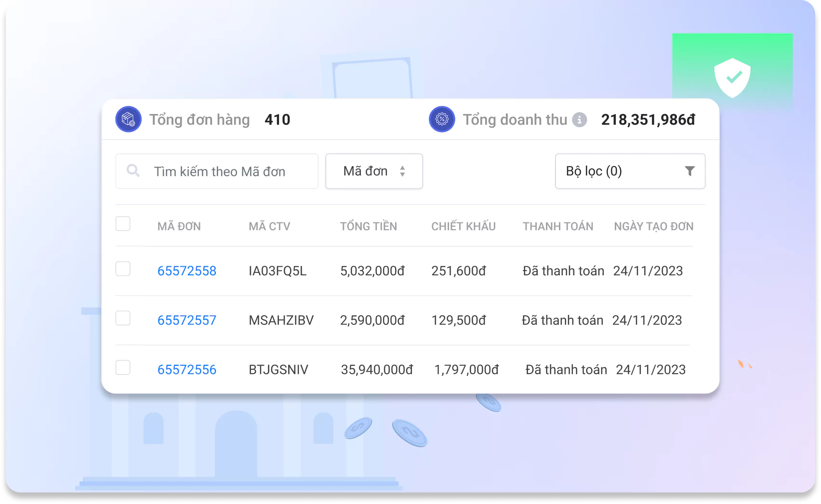The image size is (821, 504).
Task: Sort by the CHIẾT KHẤU column header
Action: pyautogui.click(x=463, y=226)
